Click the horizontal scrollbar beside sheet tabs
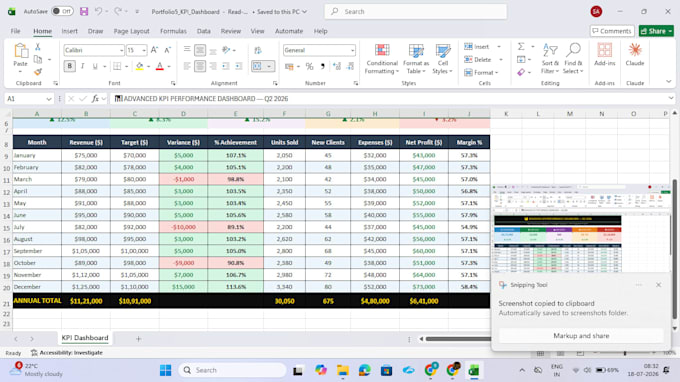Screen dimensions: 680x382 458,339
